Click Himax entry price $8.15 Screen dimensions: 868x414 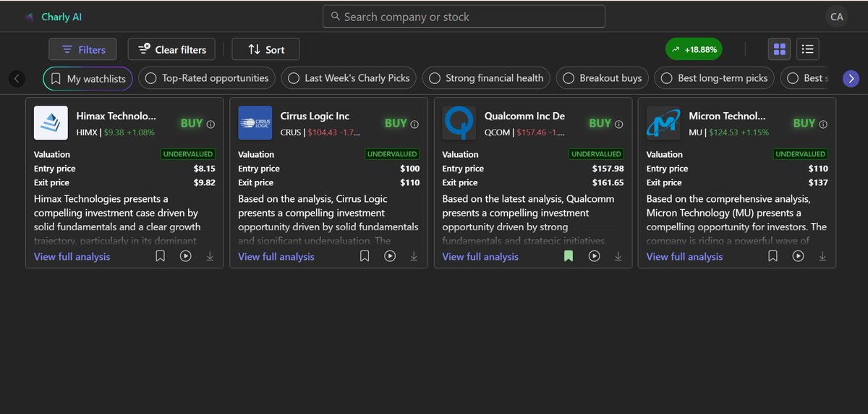click(203, 169)
